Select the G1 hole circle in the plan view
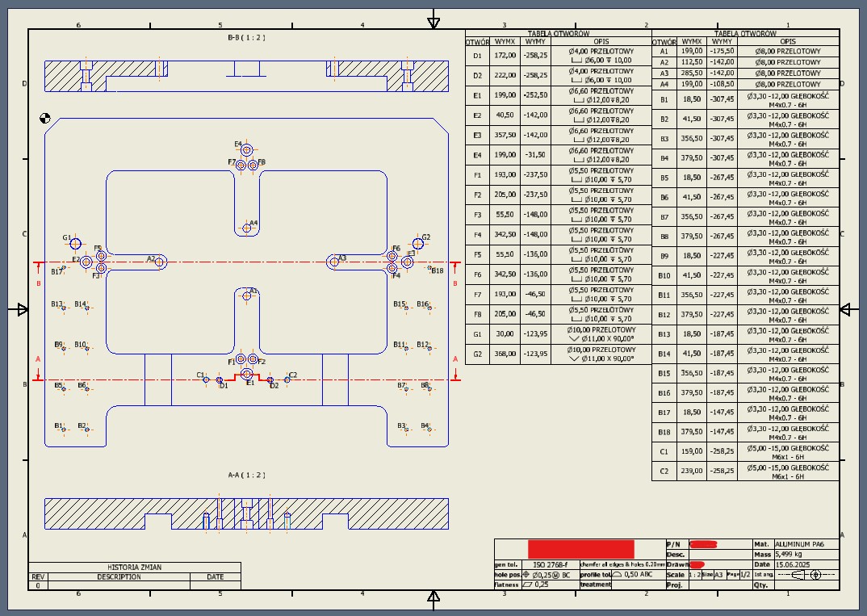This screenshot has height=616, width=867. click(x=75, y=244)
